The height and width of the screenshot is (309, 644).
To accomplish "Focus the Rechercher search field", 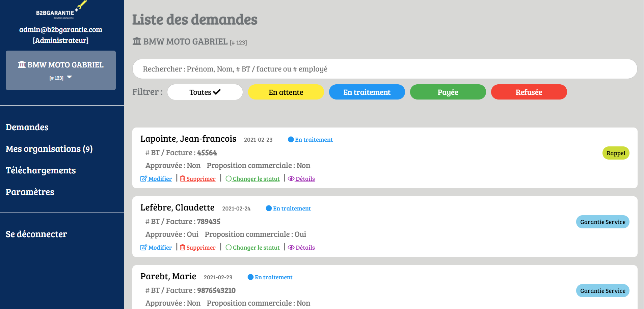I will 385,69.
